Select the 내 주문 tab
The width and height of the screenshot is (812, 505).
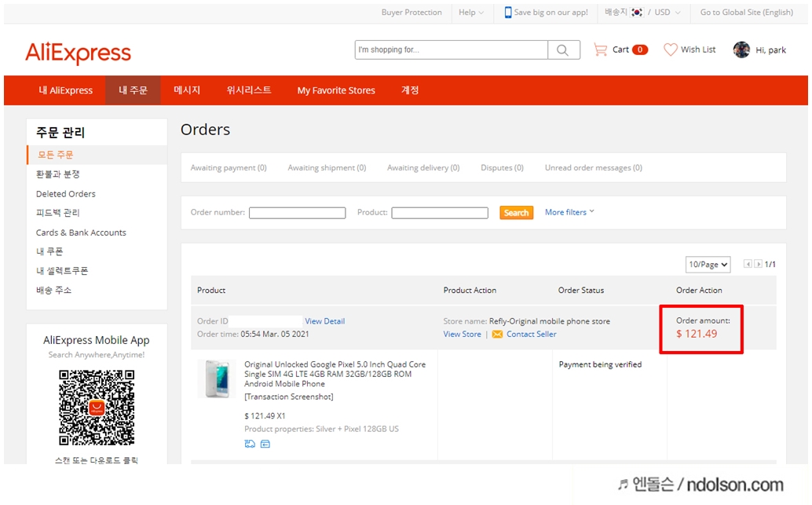133,90
